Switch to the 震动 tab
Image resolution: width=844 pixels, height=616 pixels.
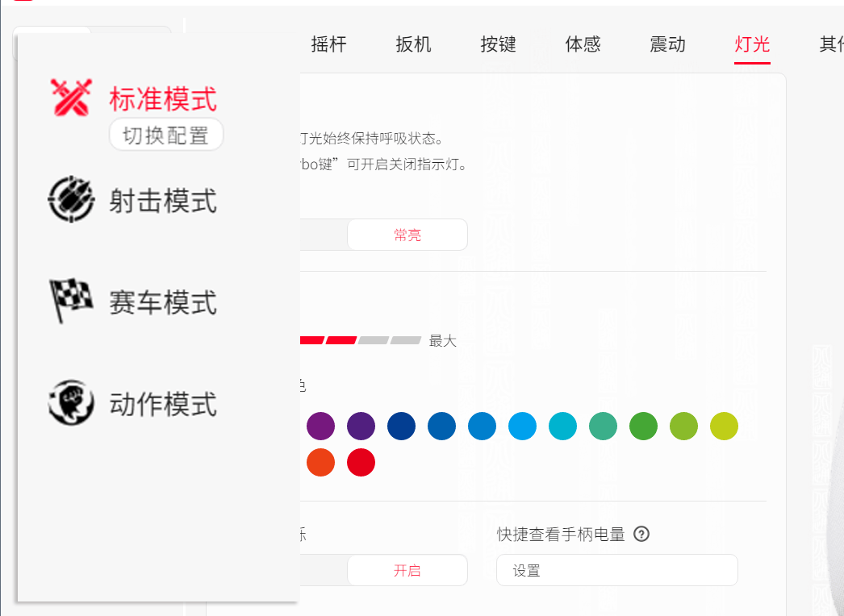(x=667, y=45)
